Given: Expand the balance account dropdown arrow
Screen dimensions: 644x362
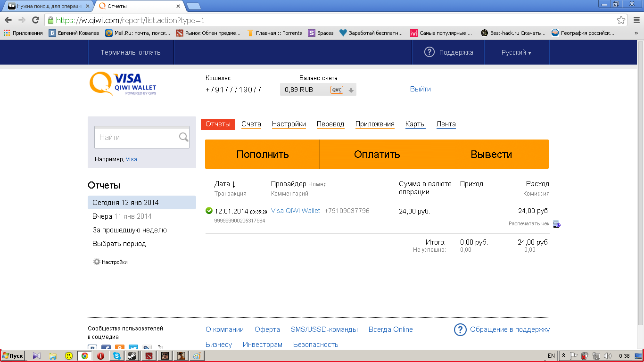Looking at the screenshot, I should click(x=351, y=90).
